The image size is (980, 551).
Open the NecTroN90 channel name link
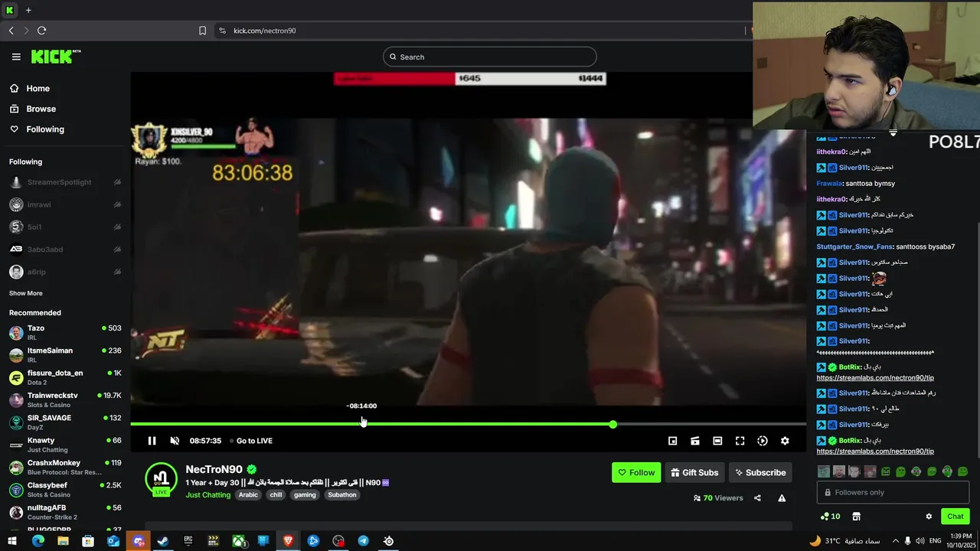click(x=214, y=469)
